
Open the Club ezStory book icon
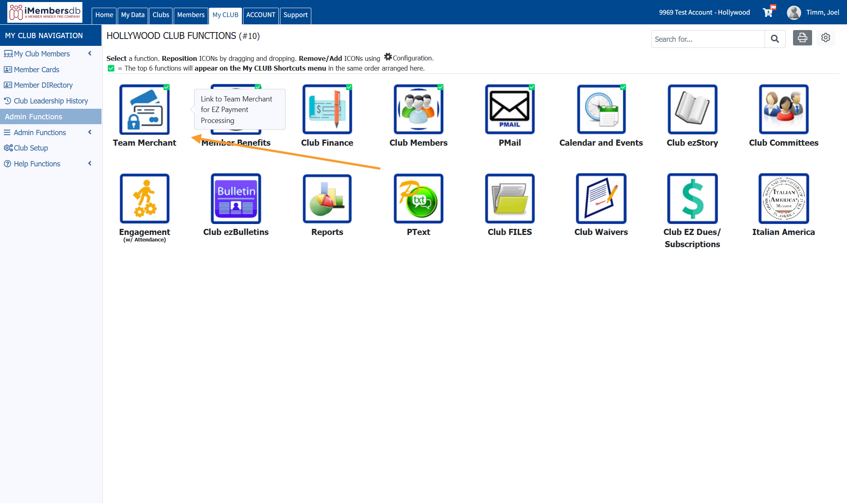[692, 110]
